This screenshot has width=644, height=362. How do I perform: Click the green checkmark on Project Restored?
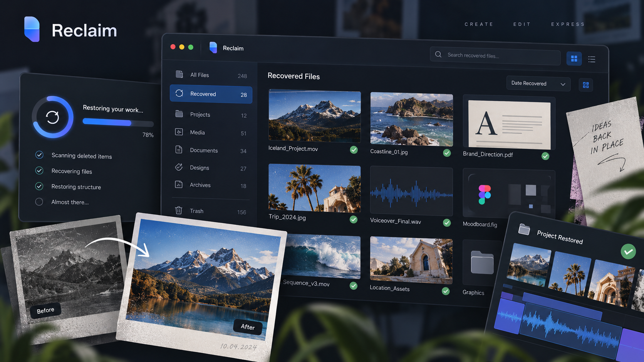coord(628,252)
